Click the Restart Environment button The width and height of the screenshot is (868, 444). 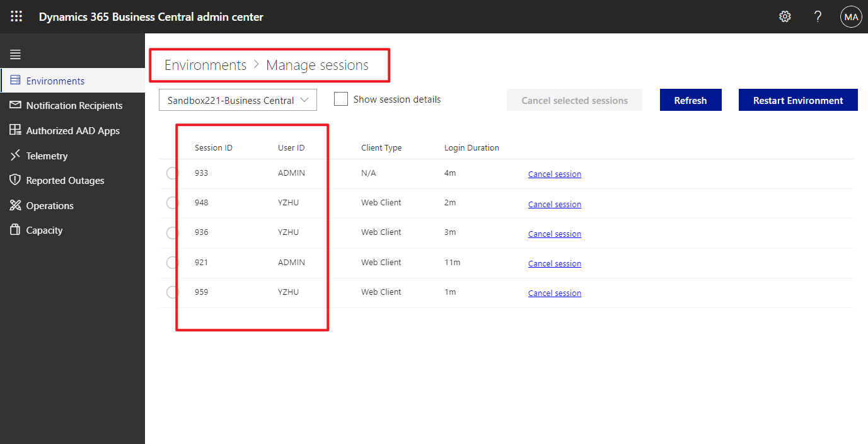(797, 100)
